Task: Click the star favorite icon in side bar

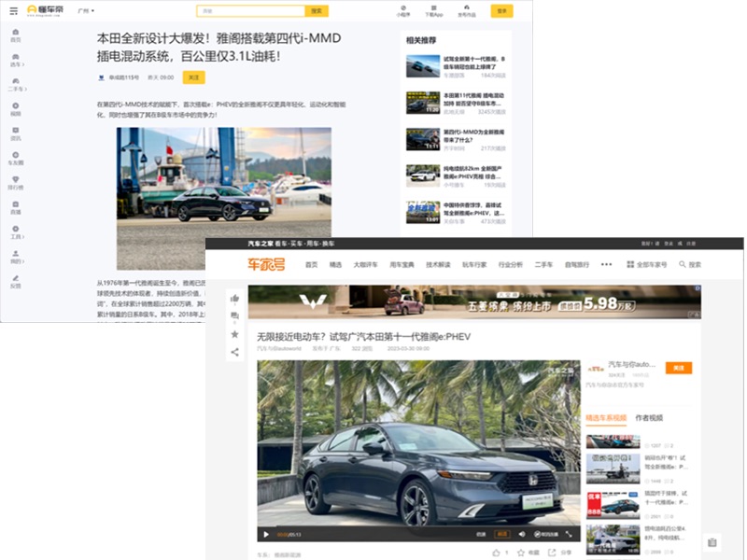Action: [235, 334]
